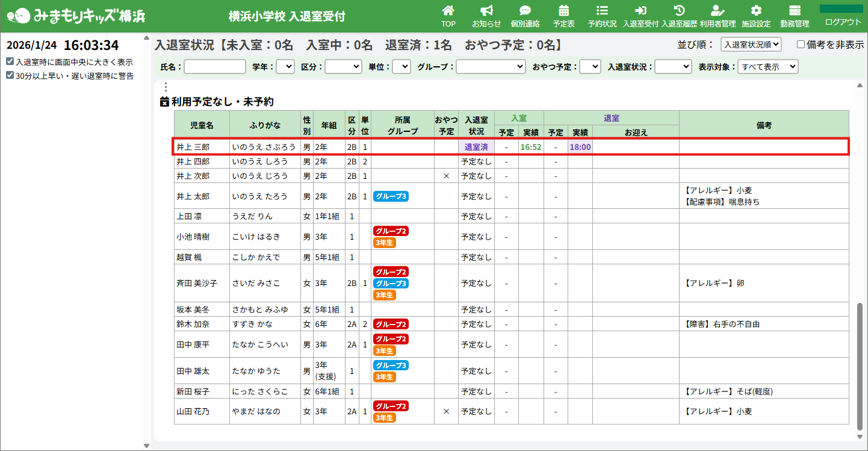Open the 並び順 sort dropdown
868x451 pixels.
[751, 45]
